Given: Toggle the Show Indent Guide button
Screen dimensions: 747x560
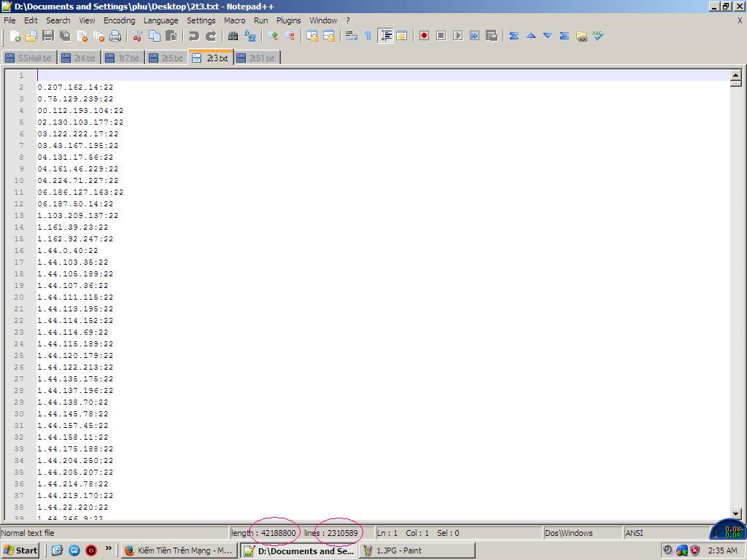Looking at the screenshot, I should 385,36.
